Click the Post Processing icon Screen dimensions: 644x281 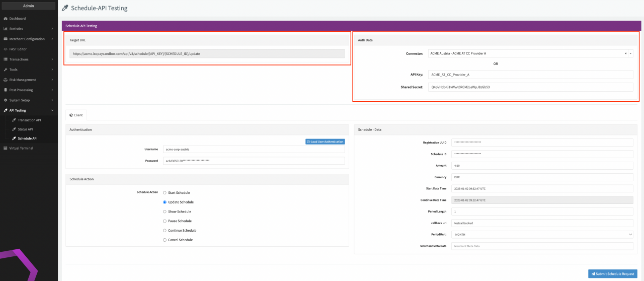[6, 90]
